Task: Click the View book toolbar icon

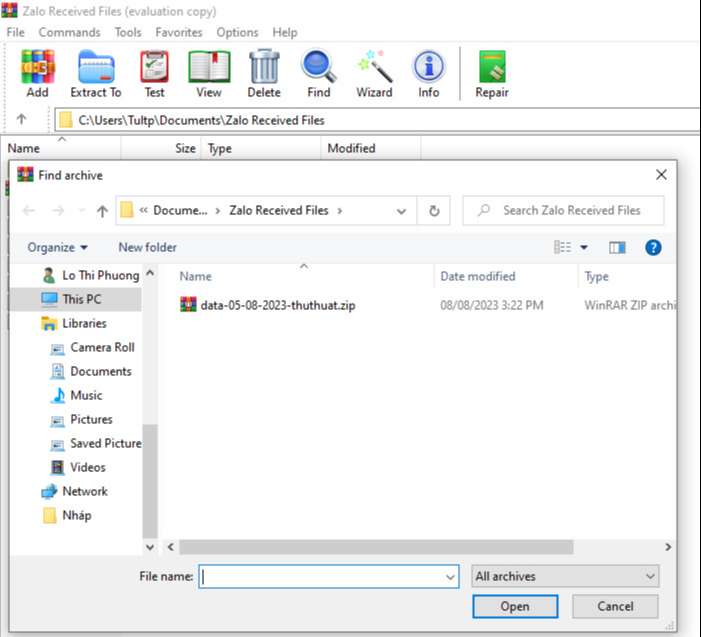Action: click(x=209, y=67)
